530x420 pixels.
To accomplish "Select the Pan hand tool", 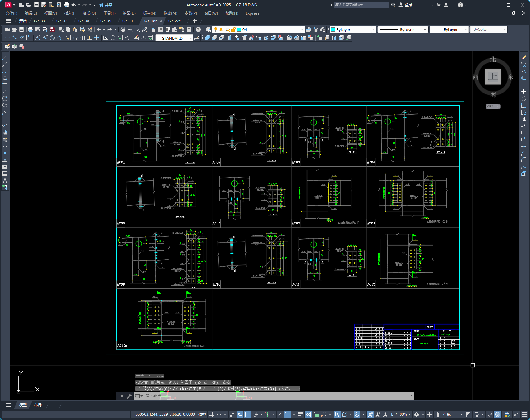I will click(x=123, y=29).
